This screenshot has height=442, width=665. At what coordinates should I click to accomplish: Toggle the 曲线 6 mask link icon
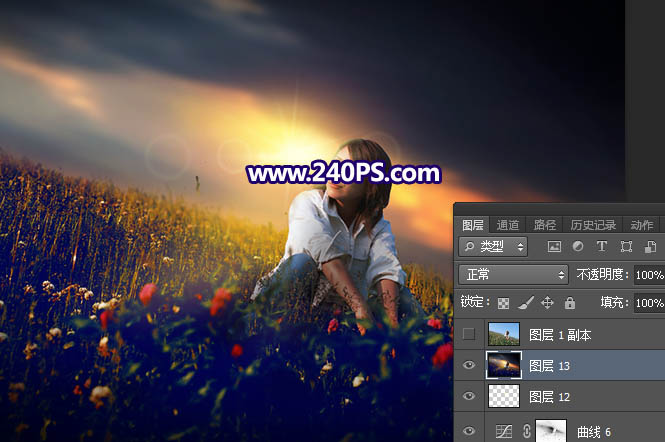527,431
